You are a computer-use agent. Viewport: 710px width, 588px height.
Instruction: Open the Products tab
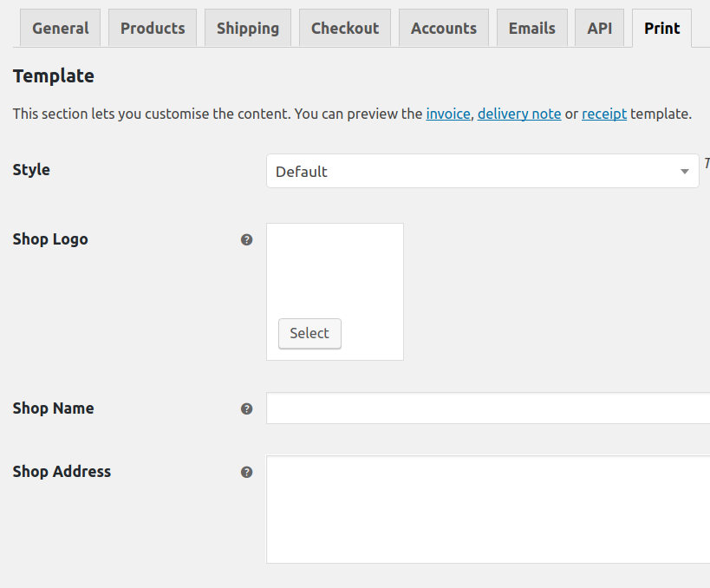(153, 28)
